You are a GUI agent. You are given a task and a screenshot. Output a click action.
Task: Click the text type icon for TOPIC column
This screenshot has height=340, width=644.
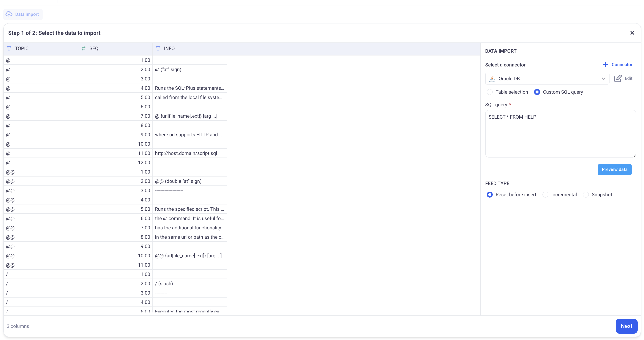point(9,48)
